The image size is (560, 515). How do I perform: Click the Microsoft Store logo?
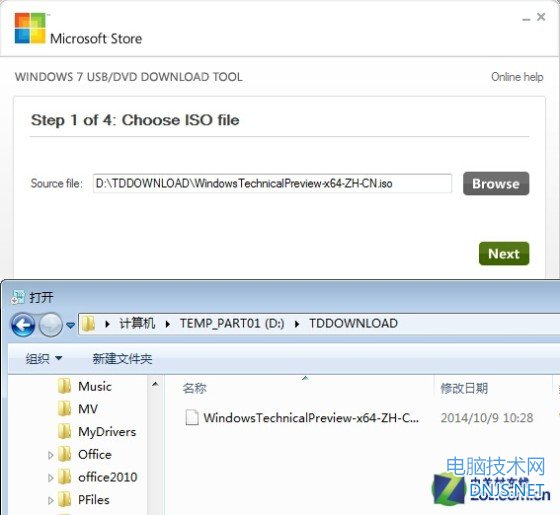click(x=30, y=28)
